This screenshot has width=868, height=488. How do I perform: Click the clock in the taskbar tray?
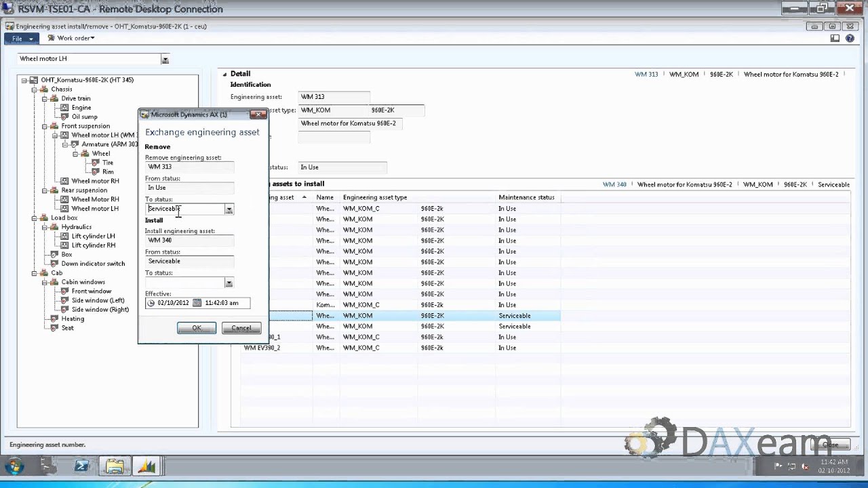pyautogui.click(x=833, y=466)
